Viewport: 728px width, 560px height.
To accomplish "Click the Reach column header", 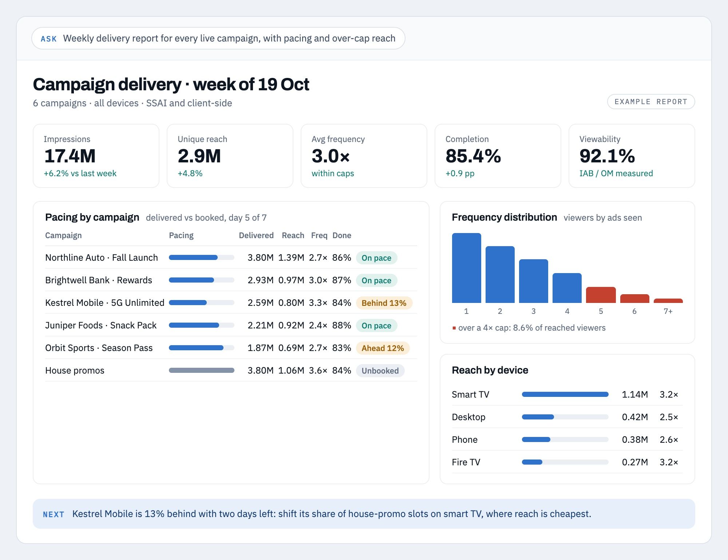I will click(x=293, y=235).
